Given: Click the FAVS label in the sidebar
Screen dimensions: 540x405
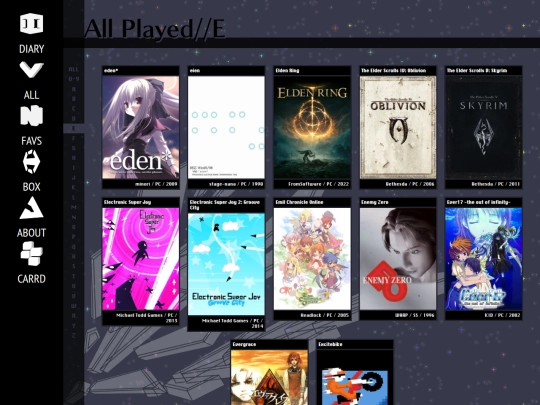Looking at the screenshot, I should click(31, 141).
